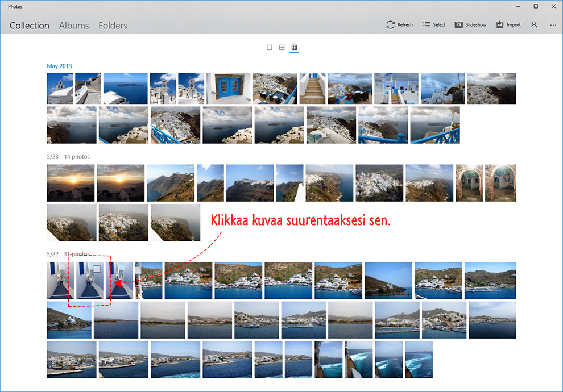Switch to the Albums tab
Viewport: 563px width, 392px height.
pos(73,26)
